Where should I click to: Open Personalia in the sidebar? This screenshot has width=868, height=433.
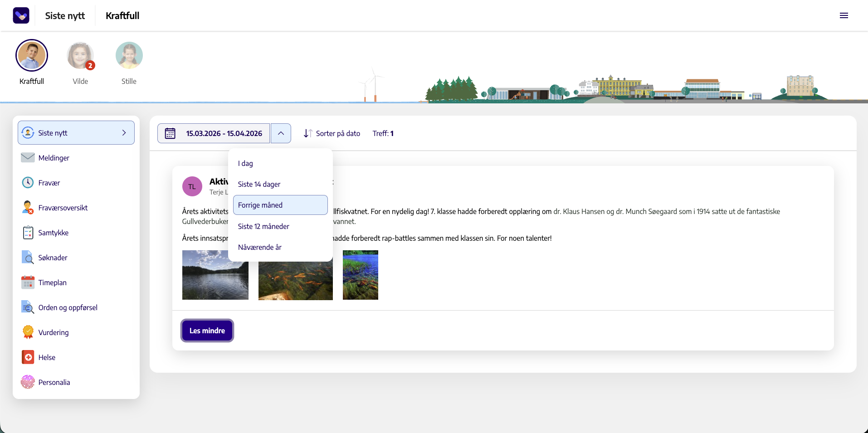(x=76, y=382)
